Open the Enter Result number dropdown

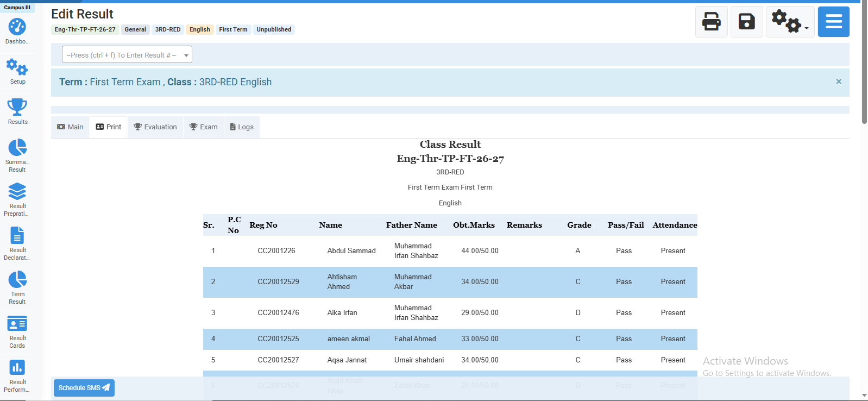(x=127, y=55)
